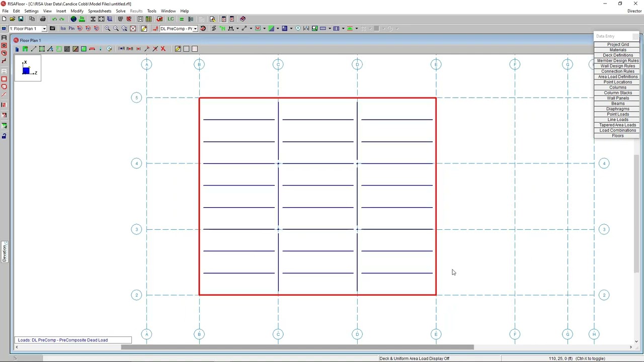Screen dimensions: 644x362
Task: Expand the green load display options arrow
Action: pyautogui.click(x=357, y=29)
